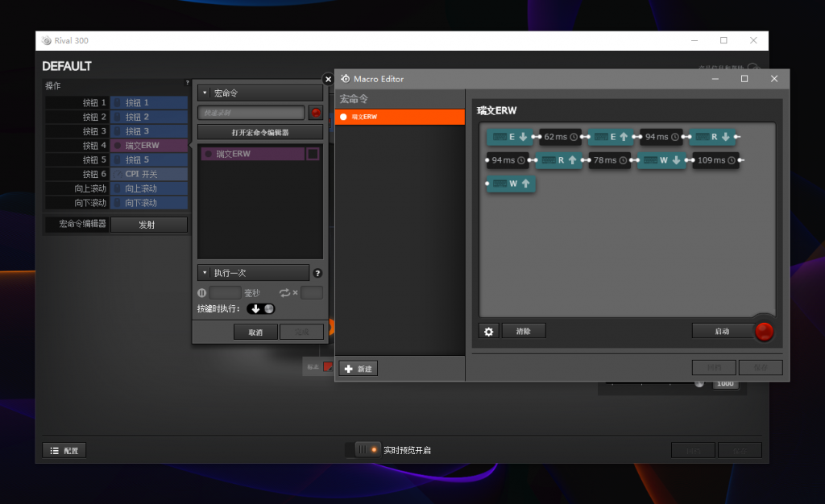Open the 执行一次 playback mode dropdown
The image size is (825, 504).
[x=253, y=273]
